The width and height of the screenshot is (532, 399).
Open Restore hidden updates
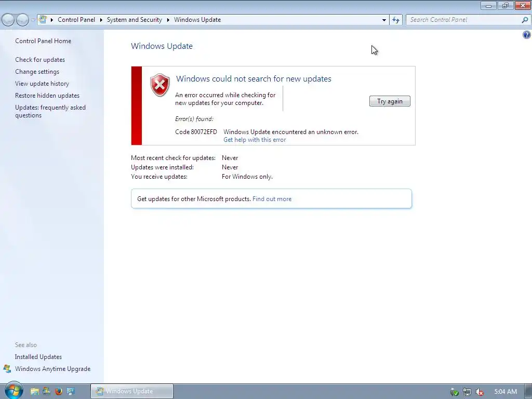point(47,96)
